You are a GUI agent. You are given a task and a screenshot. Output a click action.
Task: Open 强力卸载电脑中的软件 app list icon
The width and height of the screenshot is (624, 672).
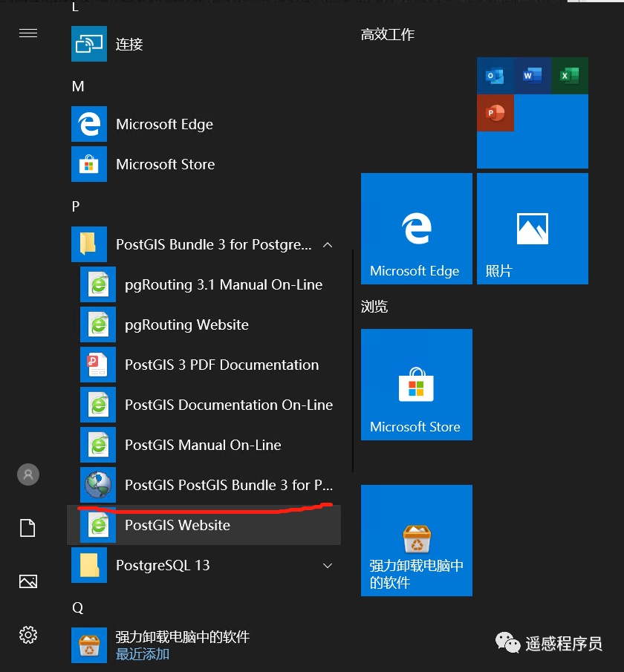click(89, 645)
